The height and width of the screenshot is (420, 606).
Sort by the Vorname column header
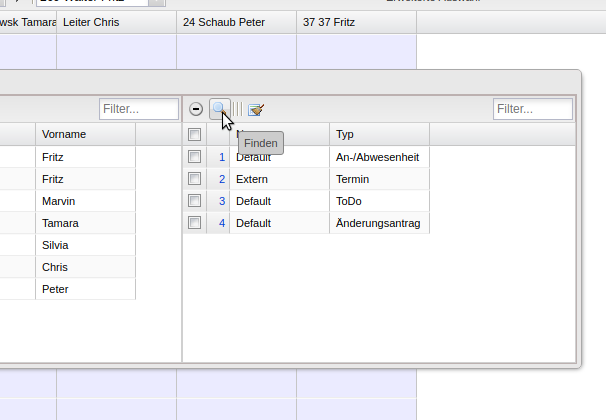click(84, 134)
